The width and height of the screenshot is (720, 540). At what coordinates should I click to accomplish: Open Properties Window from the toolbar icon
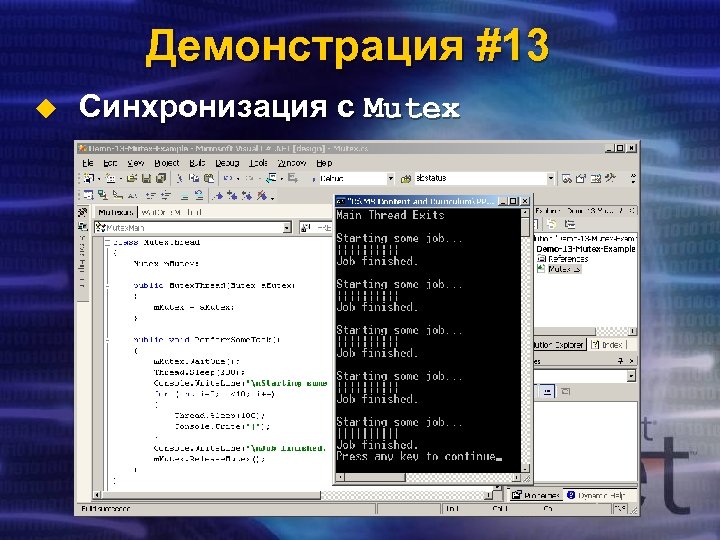click(581, 179)
